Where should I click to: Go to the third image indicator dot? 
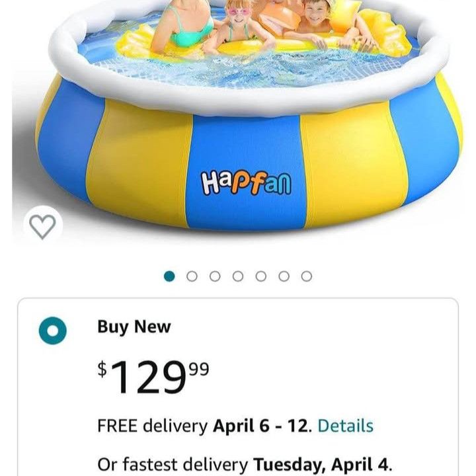pos(215,276)
